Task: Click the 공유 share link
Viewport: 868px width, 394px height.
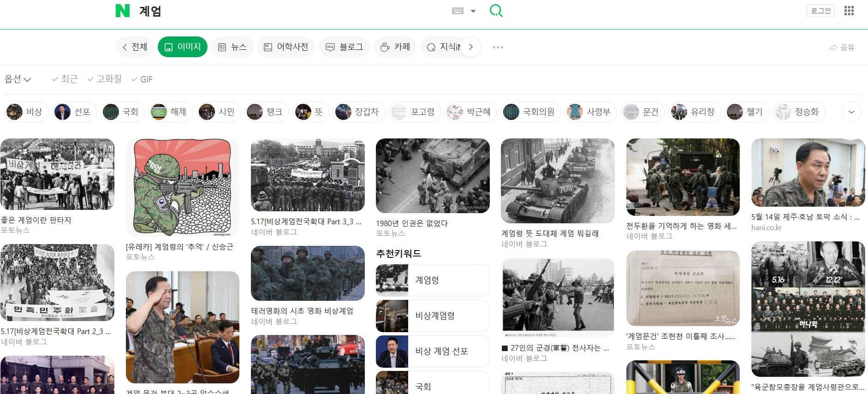Action: pyautogui.click(x=842, y=47)
